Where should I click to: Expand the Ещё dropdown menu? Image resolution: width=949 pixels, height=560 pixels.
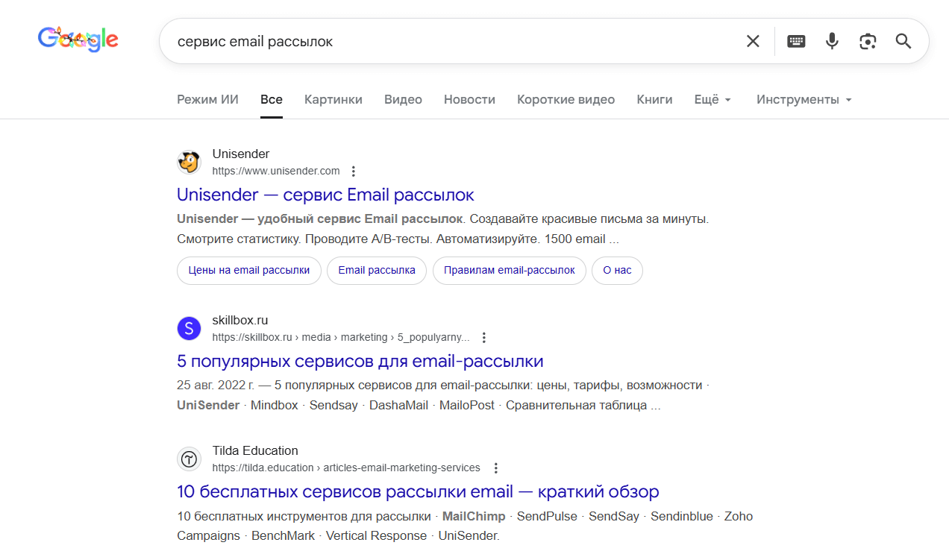(712, 99)
